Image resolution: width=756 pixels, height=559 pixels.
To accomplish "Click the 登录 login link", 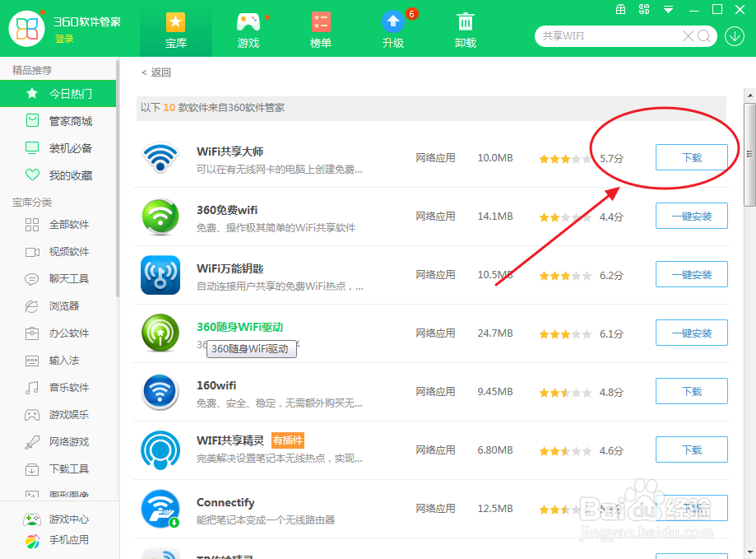I will tap(64, 39).
